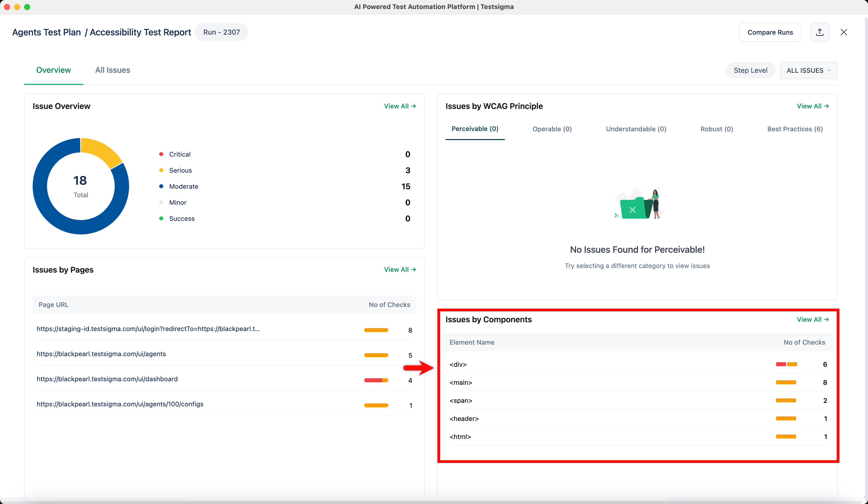Viewport: 868px width, 504px height.
Task: Click the green Success legend dot
Action: tap(161, 219)
